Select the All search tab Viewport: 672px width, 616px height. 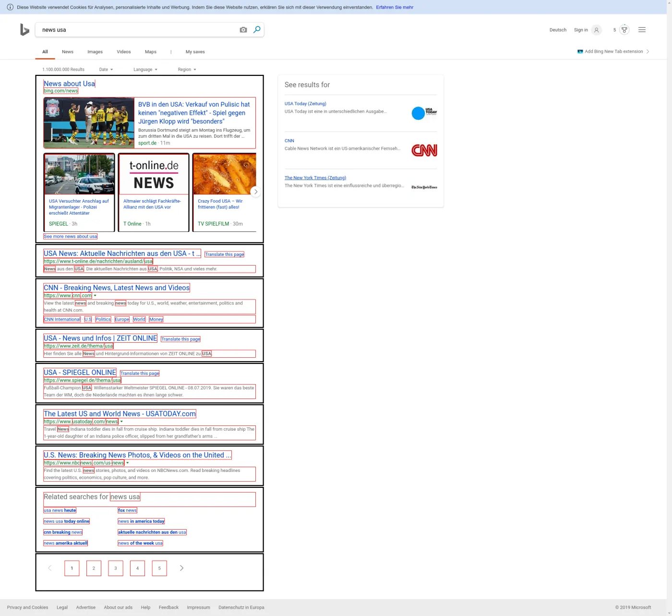[x=45, y=52]
